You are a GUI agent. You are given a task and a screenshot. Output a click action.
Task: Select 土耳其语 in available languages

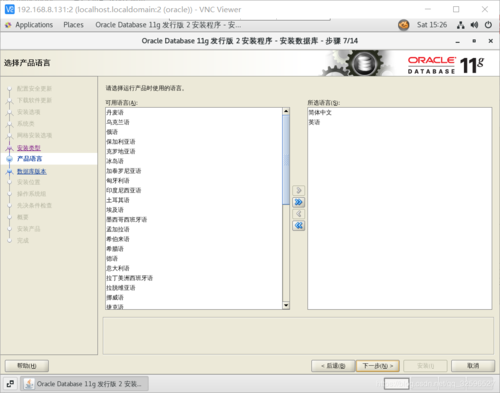click(x=194, y=200)
